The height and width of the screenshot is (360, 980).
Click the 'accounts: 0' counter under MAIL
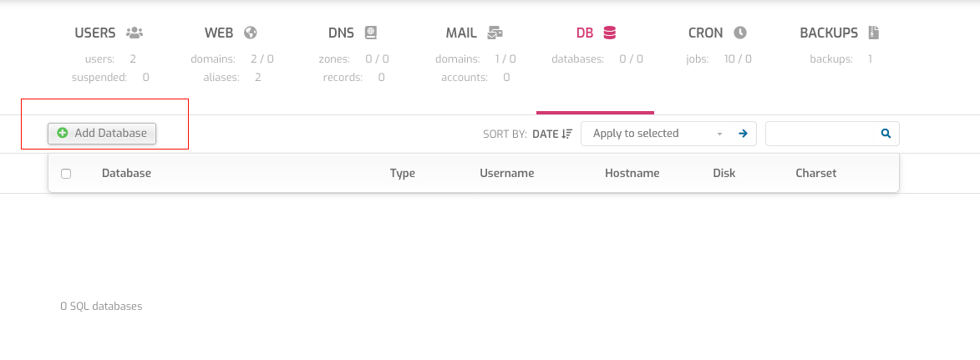tap(475, 78)
